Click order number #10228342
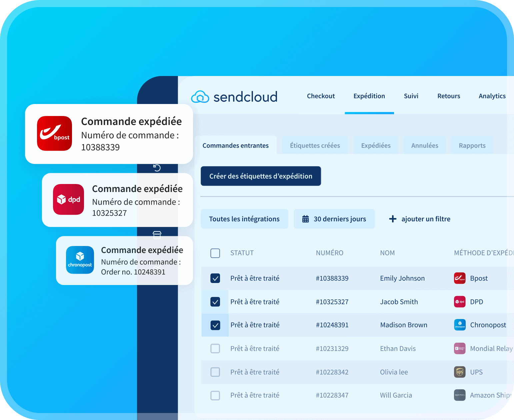 332,372
